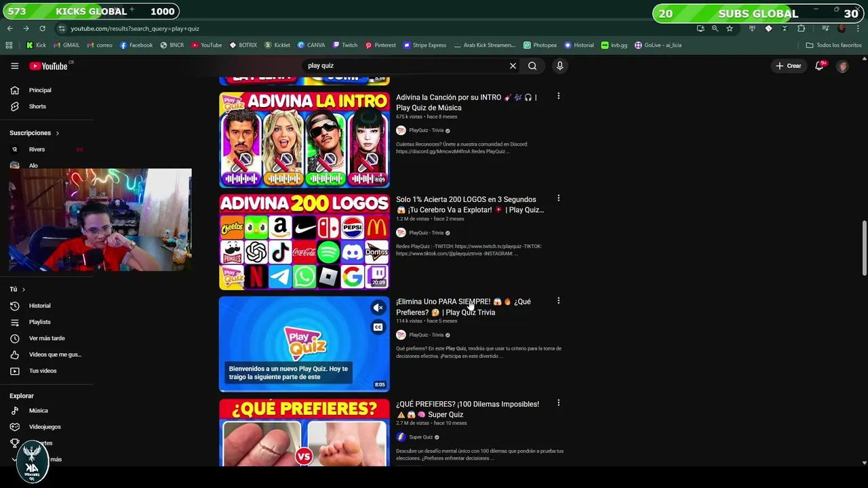Open Principal in the sidebar
The height and width of the screenshot is (488, 868).
click(x=41, y=90)
